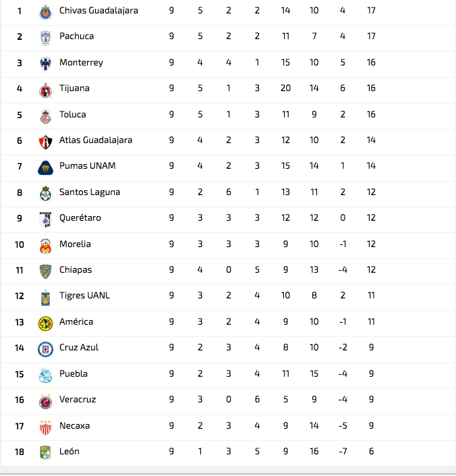Select the Pumas UNAM logo
Image resolution: width=456 pixels, height=476 pixels.
pos(45,168)
